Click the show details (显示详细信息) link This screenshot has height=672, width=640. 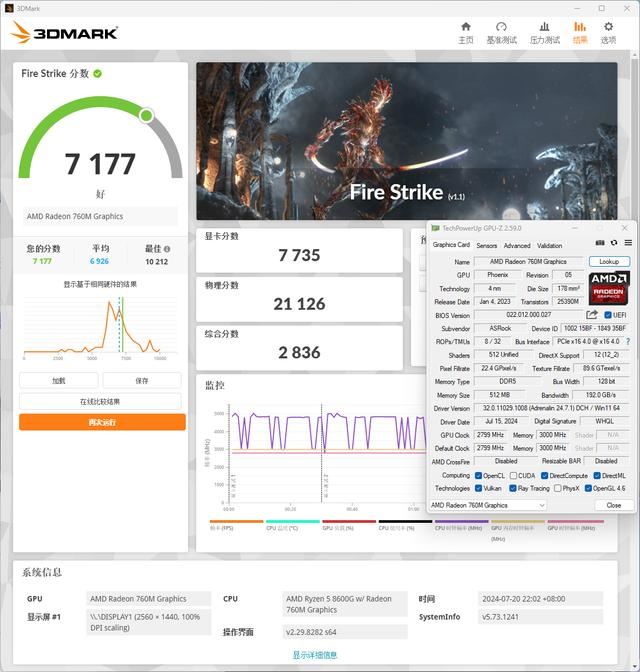(314, 655)
